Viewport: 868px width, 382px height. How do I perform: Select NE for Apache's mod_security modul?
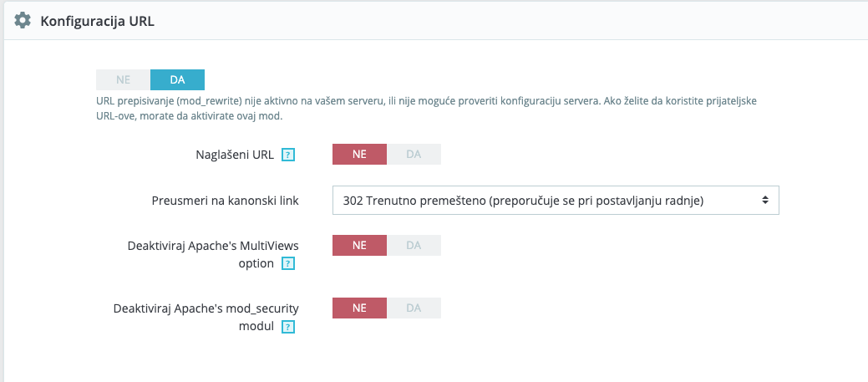point(359,308)
